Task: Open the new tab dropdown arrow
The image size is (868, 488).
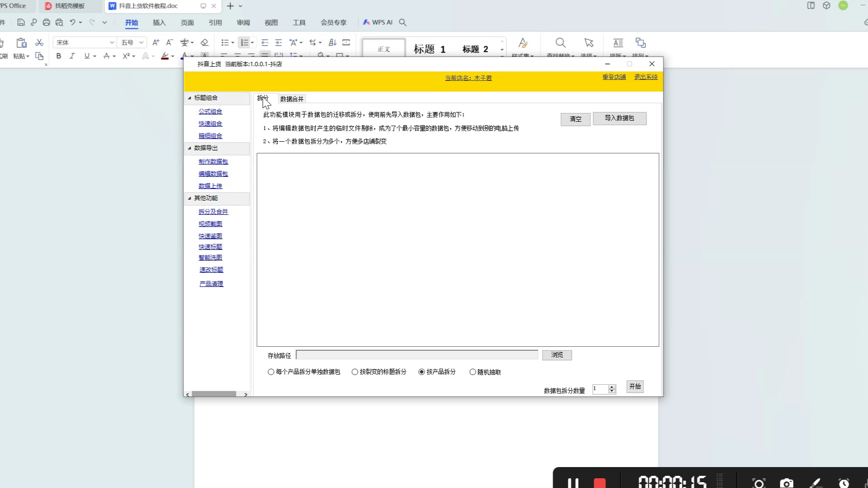Action: [x=240, y=6]
